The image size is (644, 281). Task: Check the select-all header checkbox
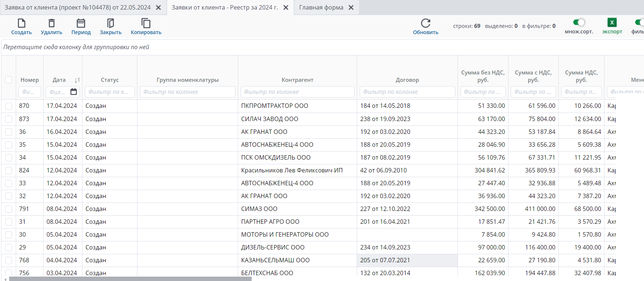[9, 80]
